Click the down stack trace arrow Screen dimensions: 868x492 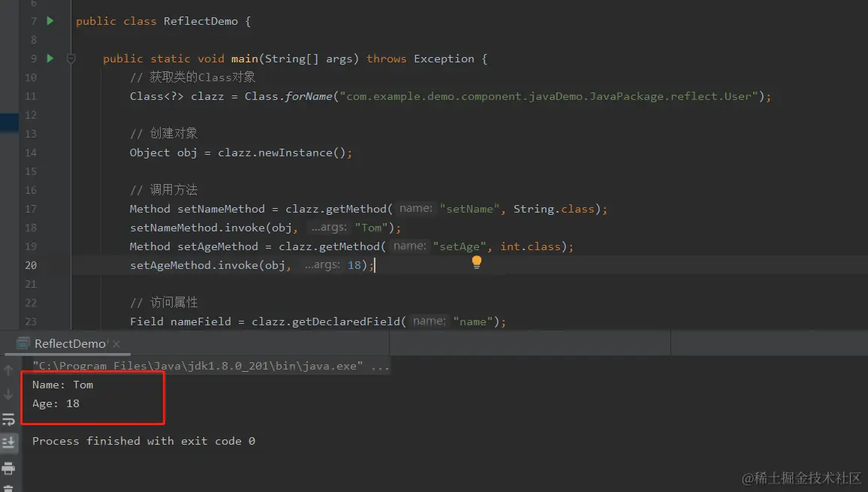pos(8,394)
